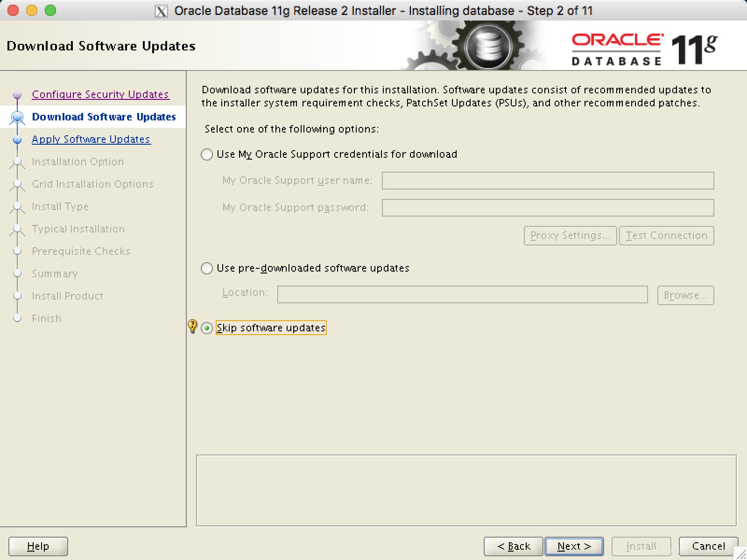Focus the My Oracle Support password field
Screen dimensions: 747x560
[x=548, y=208]
